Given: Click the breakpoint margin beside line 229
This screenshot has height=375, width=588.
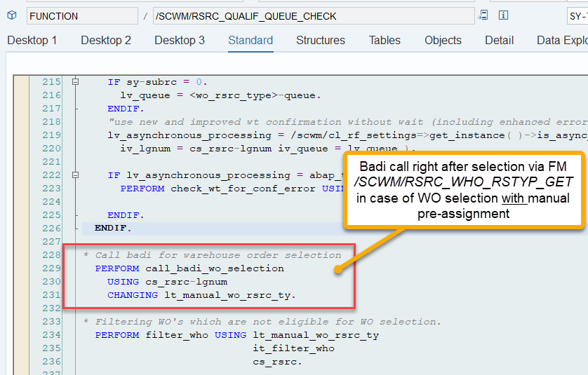Looking at the screenshot, I should pos(21,268).
